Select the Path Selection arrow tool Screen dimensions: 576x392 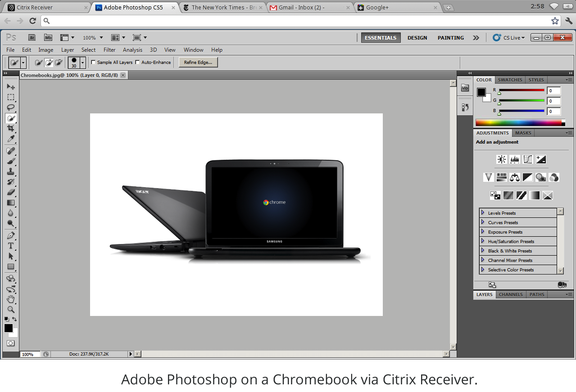(11, 256)
